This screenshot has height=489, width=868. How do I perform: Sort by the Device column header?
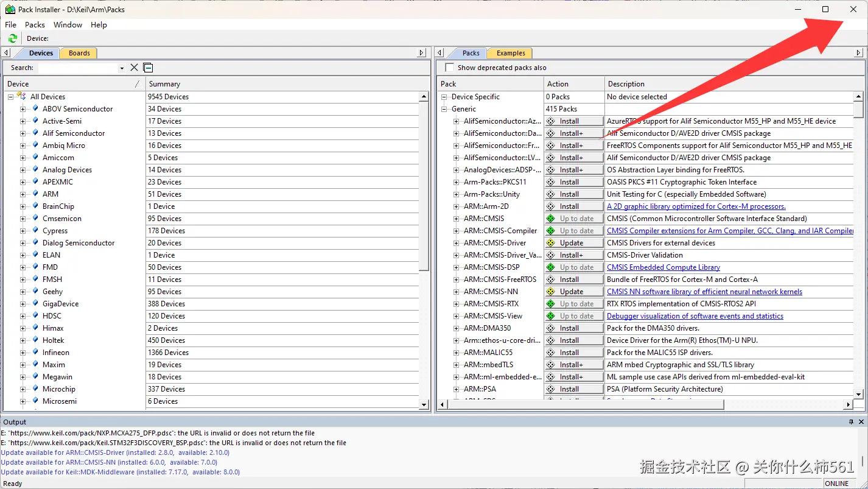click(x=74, y=84)
